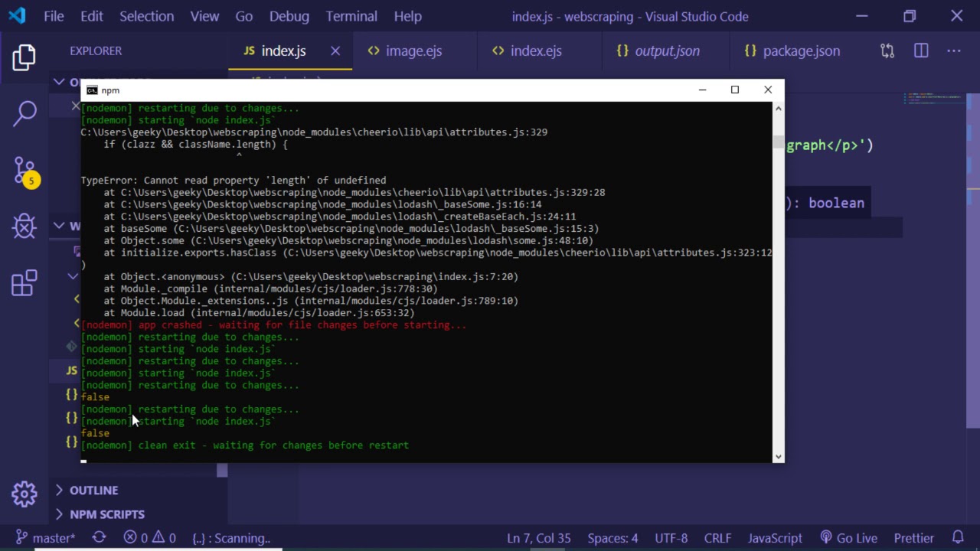
Task: Open the Debug view bug icon
Action: tap(24, 227)
